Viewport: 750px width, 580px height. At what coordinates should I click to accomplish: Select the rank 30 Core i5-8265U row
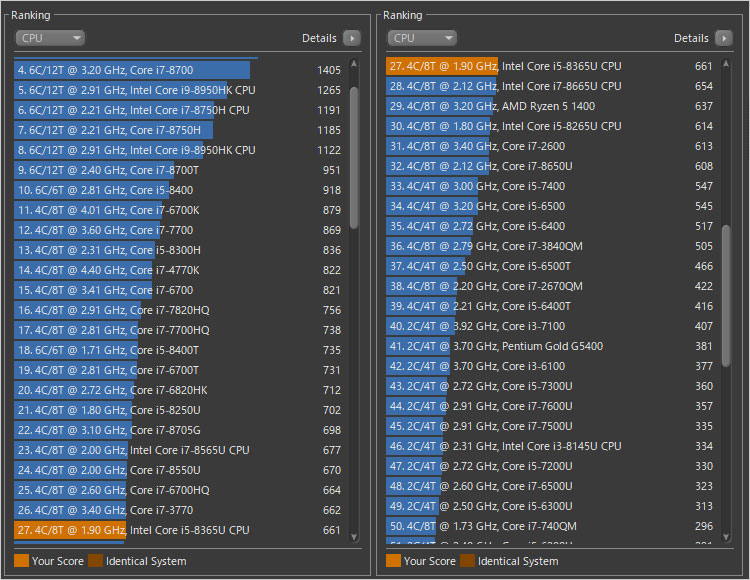[x=550, y=126]
